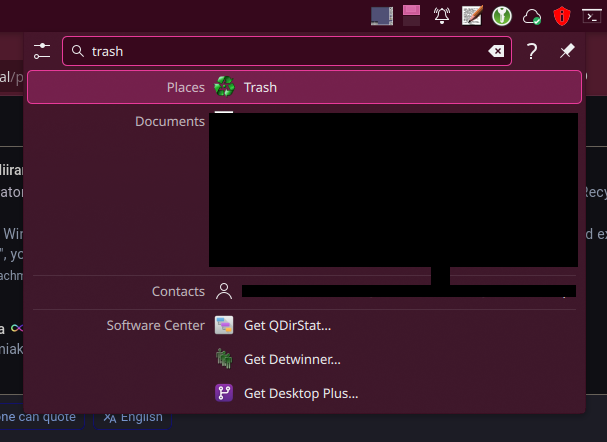Open the green key password manager tray icon
The width and height of the screenshot is (607, 442).
pos(503,15)
